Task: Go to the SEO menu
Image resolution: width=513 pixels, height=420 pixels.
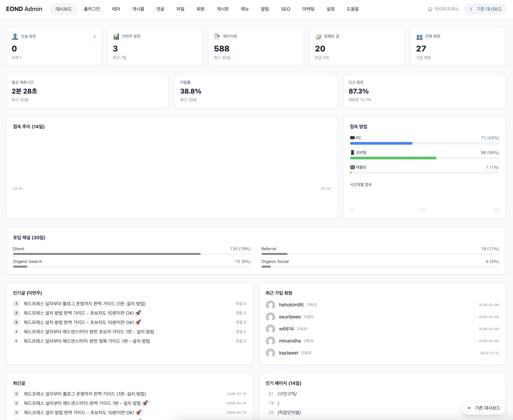Action: [x=286, y=9]
